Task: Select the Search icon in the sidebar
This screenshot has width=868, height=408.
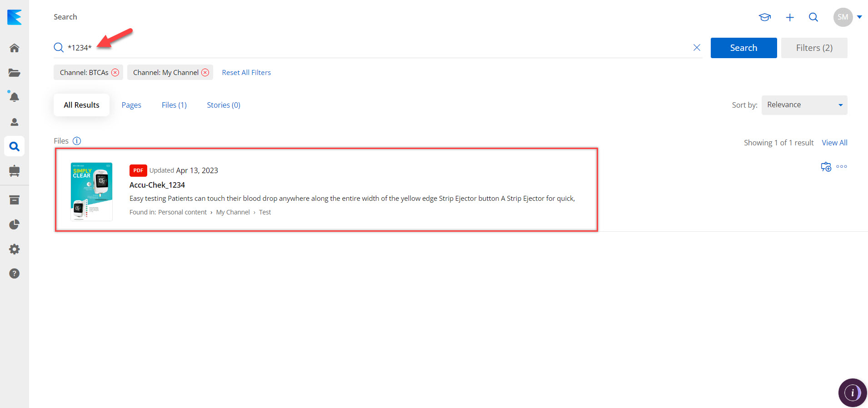Action: coord(15,146)
